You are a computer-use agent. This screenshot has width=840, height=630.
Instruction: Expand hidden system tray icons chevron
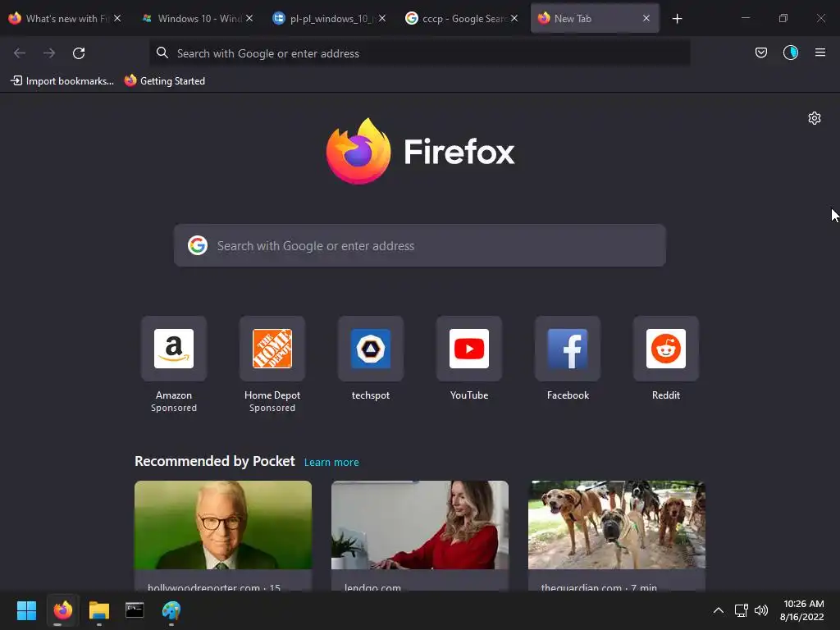pyautogui.click(x=719, y=610)
